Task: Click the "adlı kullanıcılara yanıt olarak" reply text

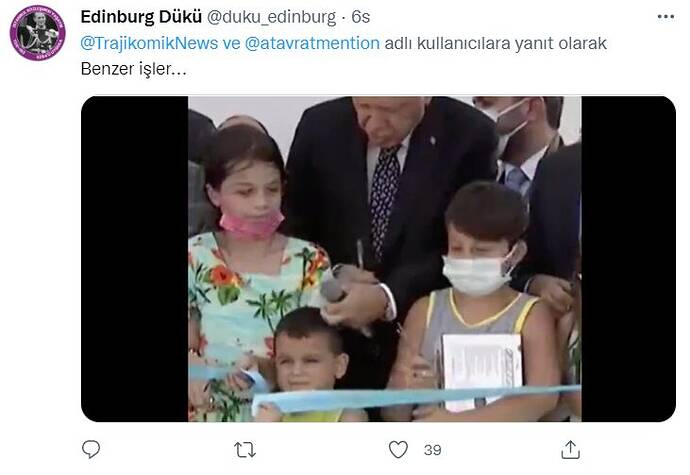Action: [495, 43]
